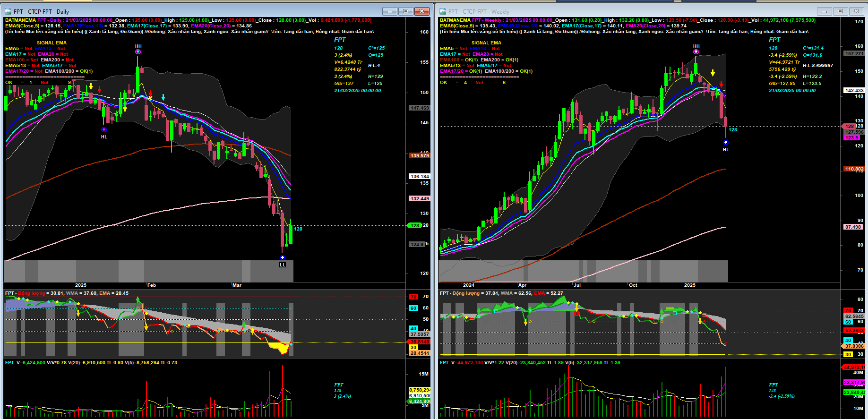This screenshot has width=868, height=419.
Task: Click the chart icon in the Weekly window title bar
Action: pyautogui.click(x=443, y=11)
